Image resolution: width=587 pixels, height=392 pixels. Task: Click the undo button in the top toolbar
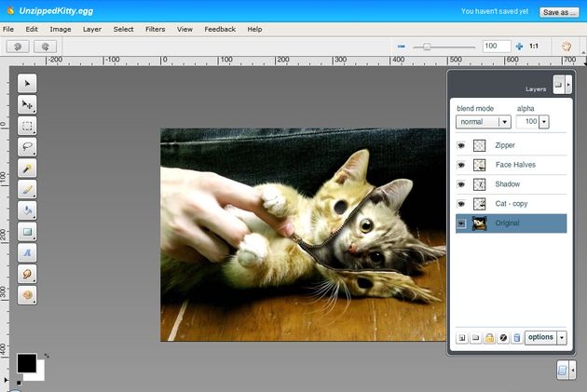coord(18,47)
